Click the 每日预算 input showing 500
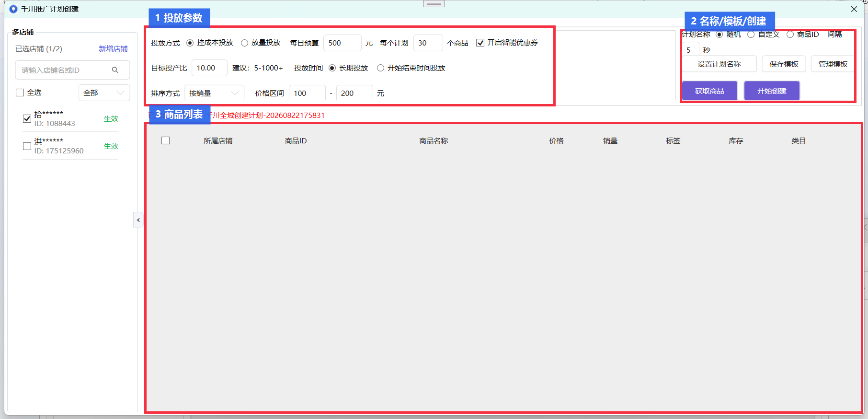The image size is (868, 419). pos(343,43)
